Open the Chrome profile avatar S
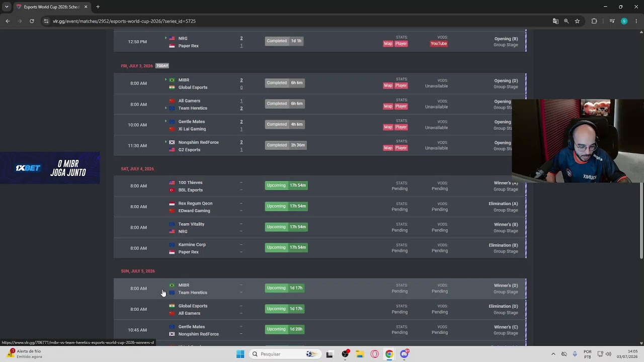Image resolution: width=644 pixels, height=362 pixels. [624, 21]
